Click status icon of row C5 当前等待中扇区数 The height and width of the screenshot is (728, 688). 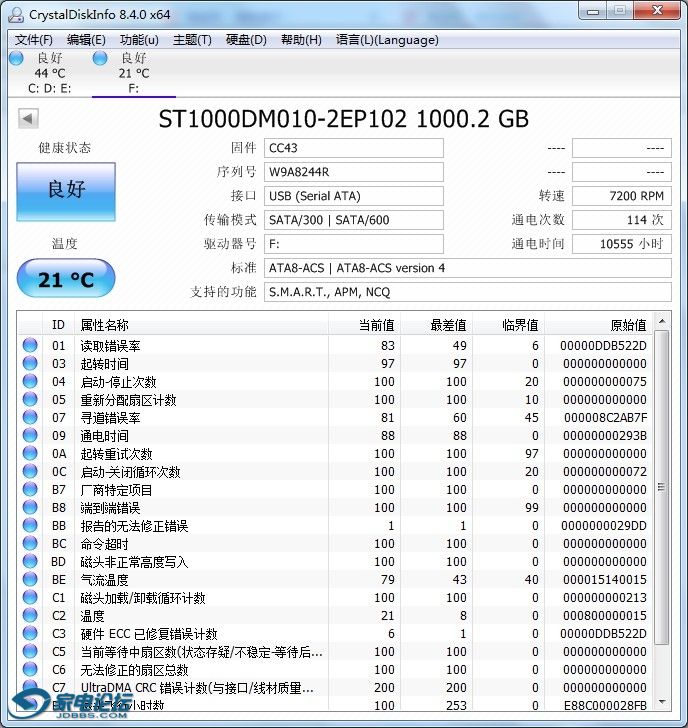(x=30, y=651)
